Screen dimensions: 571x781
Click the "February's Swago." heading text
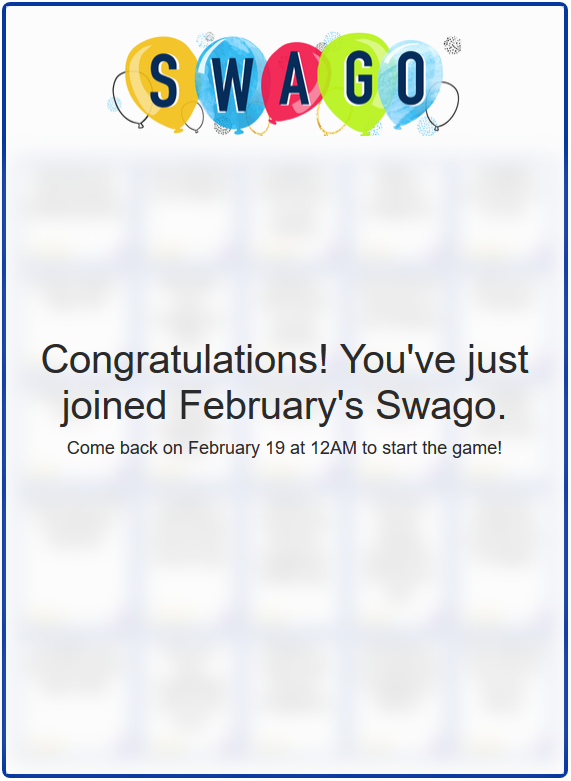[x=343, y=405]
